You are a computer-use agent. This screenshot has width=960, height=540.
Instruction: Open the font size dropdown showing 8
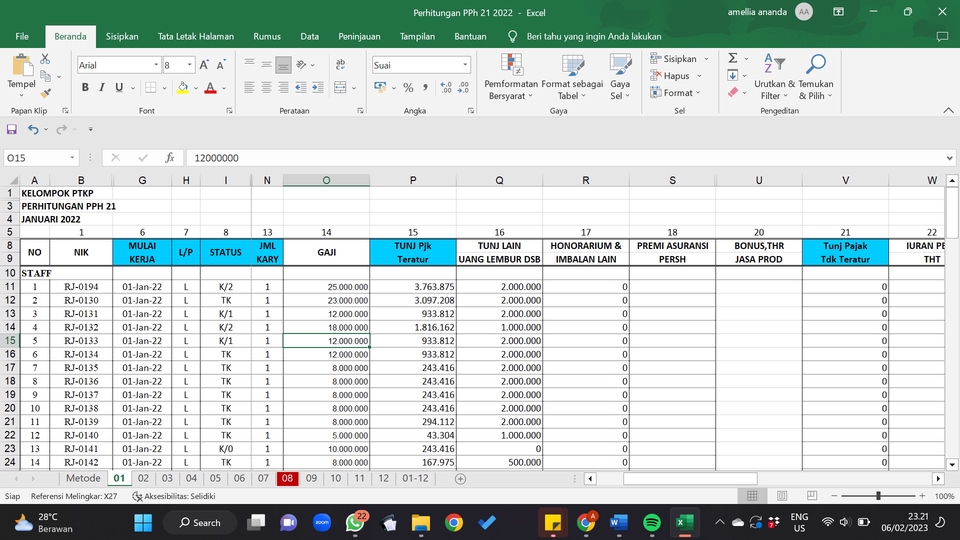[190, 65]
